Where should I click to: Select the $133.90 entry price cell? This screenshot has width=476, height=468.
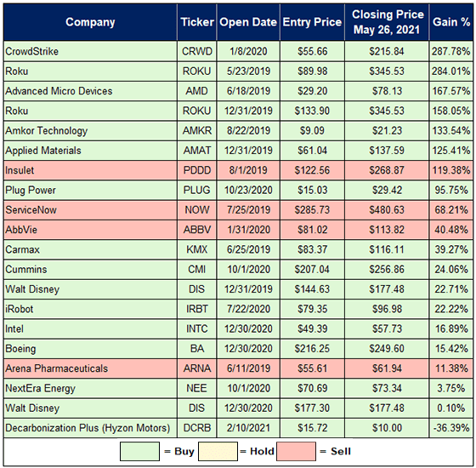313,111
